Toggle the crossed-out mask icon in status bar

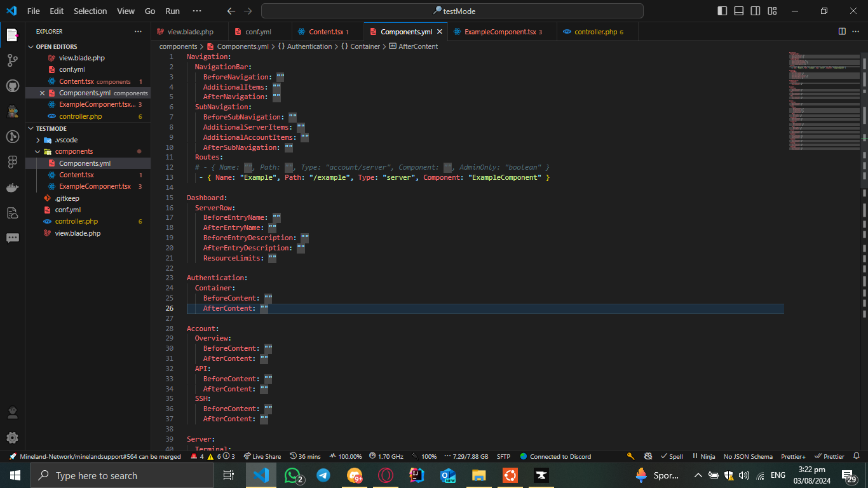pyautogui.click(x=648, y=456)
